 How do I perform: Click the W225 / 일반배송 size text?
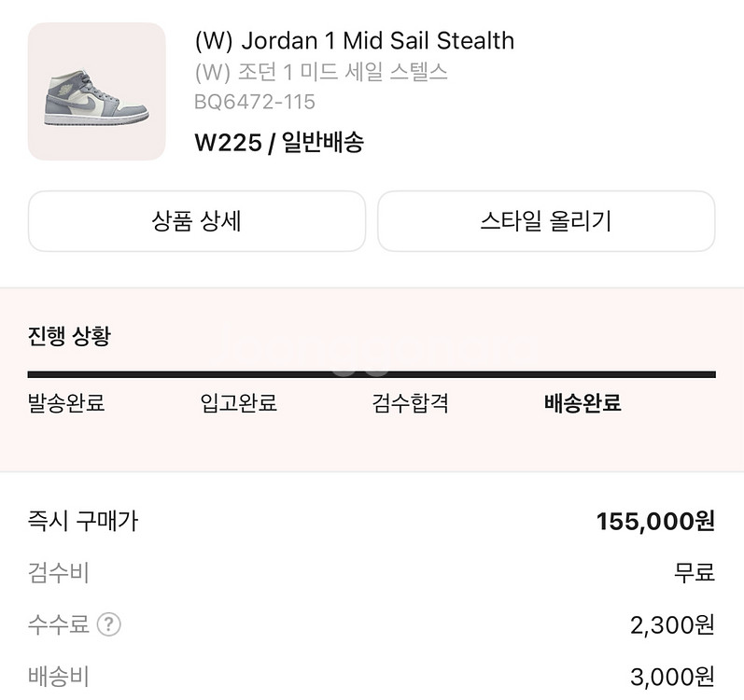[278, 143]
